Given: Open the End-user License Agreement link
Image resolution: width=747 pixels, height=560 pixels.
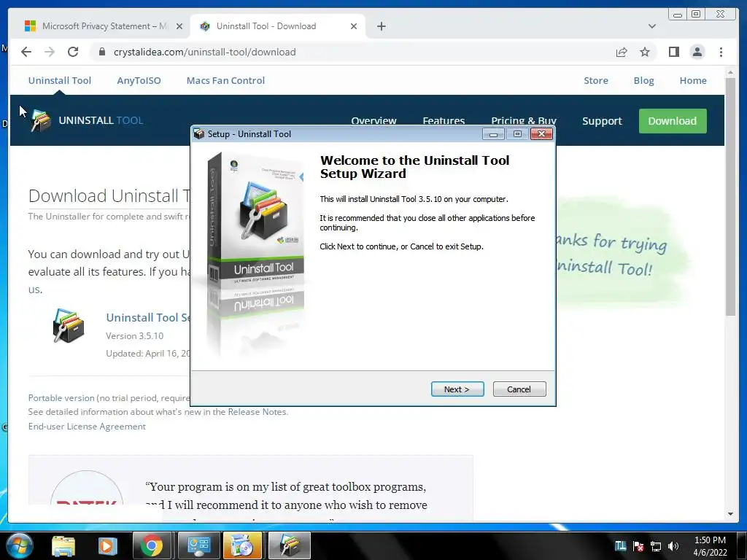Looking at the screenshot, I should (x=87, y=426).
